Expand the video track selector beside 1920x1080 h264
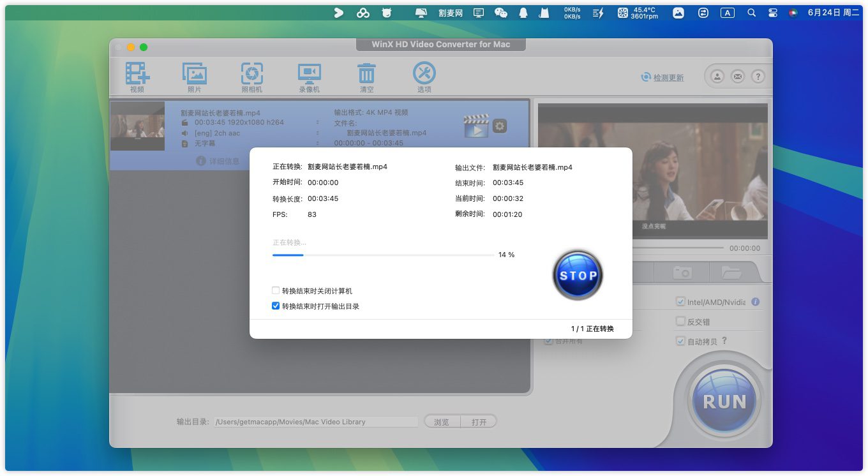Image resolution: width=868 pixels, height=476 pixels. pos(318,123)
